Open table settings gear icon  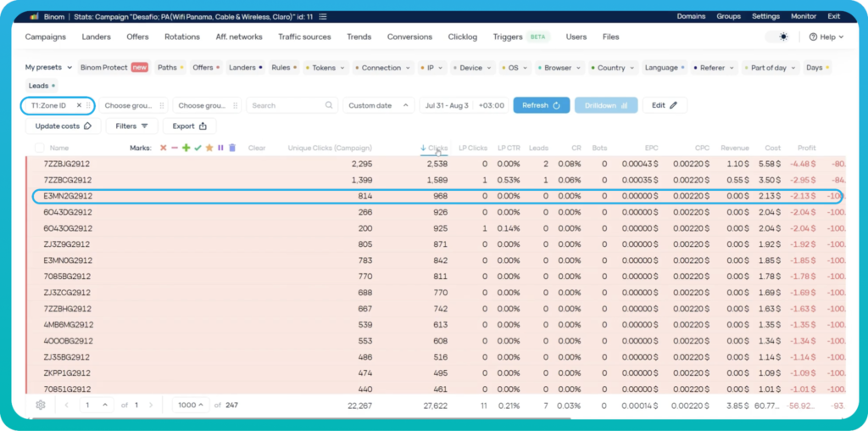tap(41, 405)
